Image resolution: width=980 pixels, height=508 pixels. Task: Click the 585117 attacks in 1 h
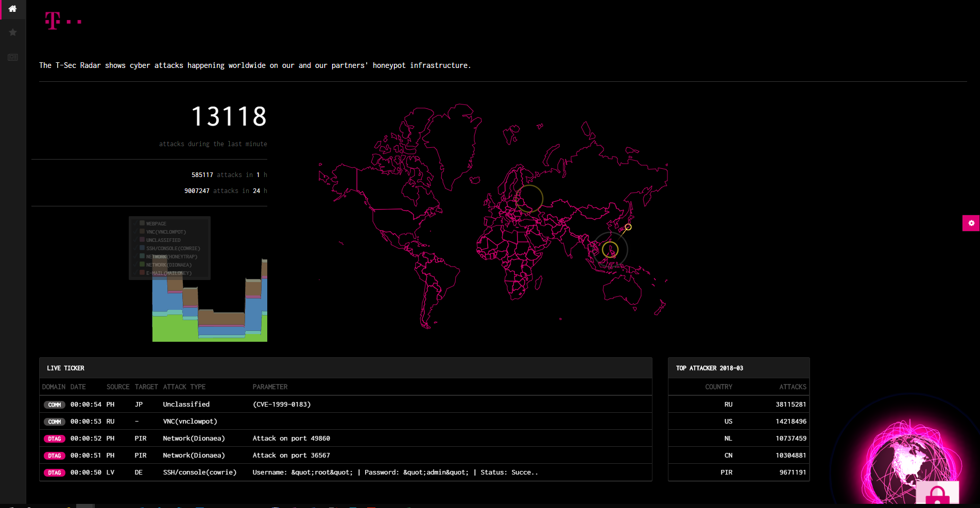click(229, 175)
